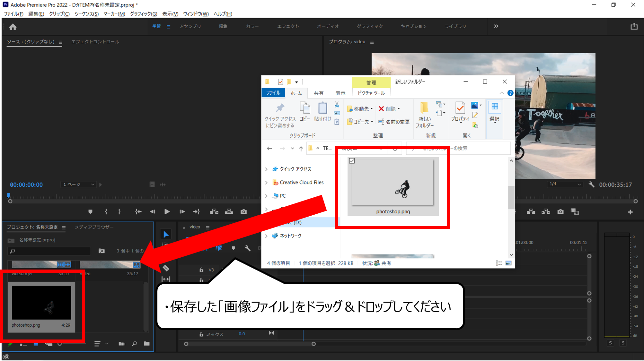This screenshot has height=361, width=644.
Task: Switch Explorer to details view
Action: 499,263
